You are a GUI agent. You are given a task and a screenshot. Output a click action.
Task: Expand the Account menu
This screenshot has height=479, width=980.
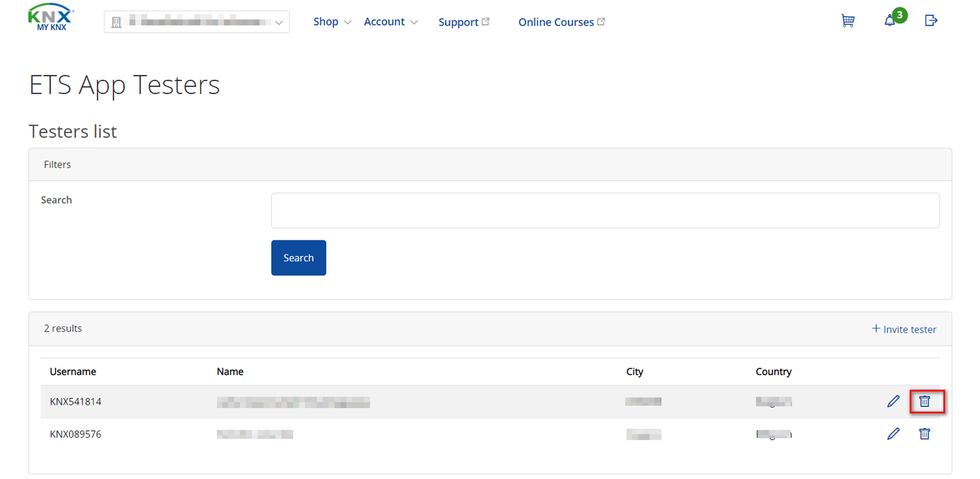click(391, 22)
